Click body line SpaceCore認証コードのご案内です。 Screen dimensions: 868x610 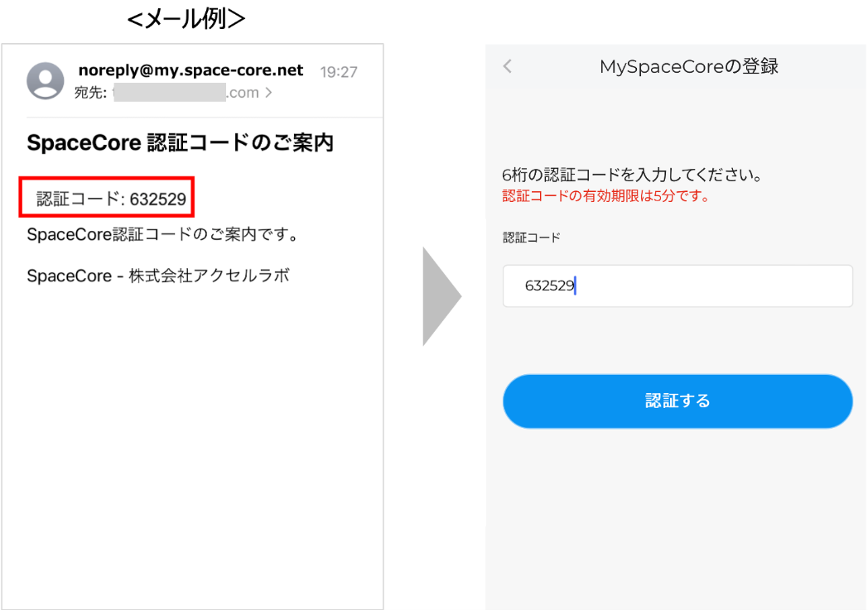(x=162, y=235)
